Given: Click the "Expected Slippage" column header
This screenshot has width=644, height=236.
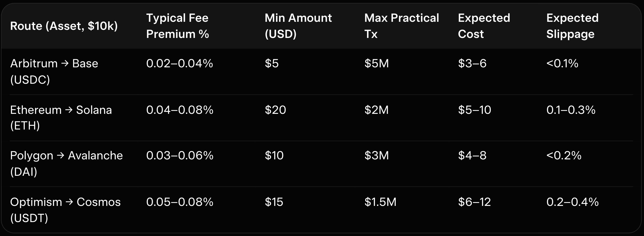Looking at the screenshot, I should [x=572, y=26].
